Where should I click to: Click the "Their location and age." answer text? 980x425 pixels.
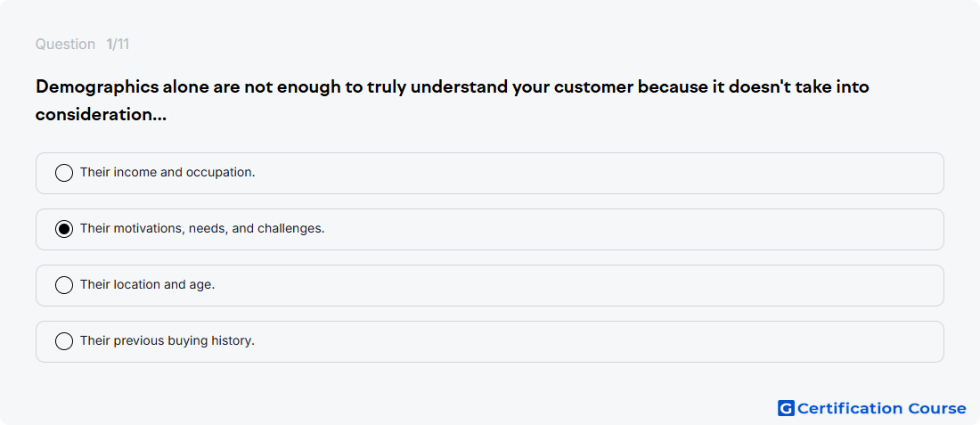[x=148, y=285]
